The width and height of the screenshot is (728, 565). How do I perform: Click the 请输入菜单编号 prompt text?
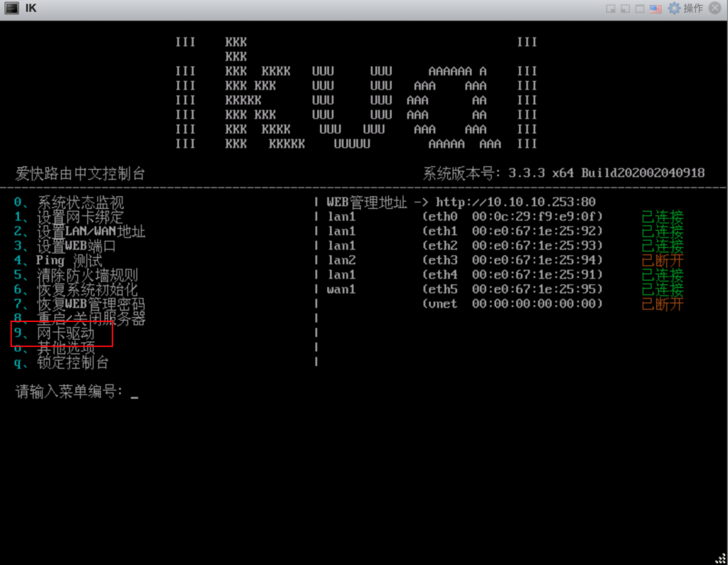69,392
